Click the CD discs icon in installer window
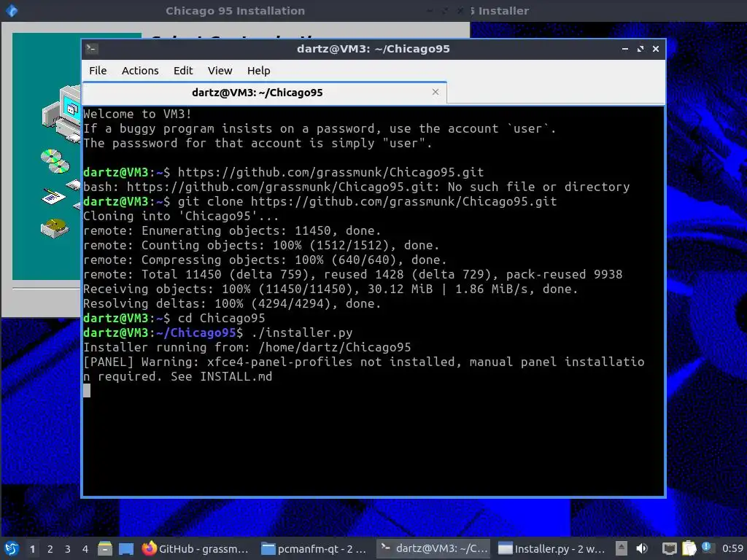Image resolution: width=747 pixels, height=560 pixels. click(55, 161)
